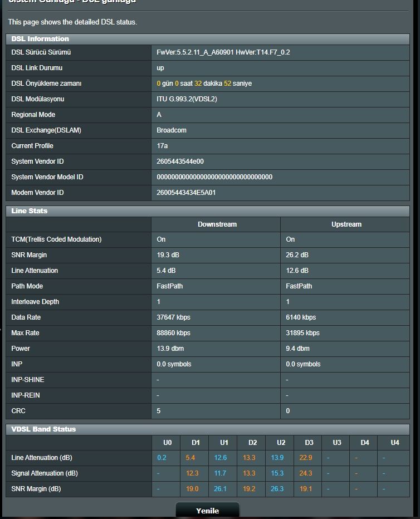Click the D4 band column header
420x519 pixels.
[365, 443]
